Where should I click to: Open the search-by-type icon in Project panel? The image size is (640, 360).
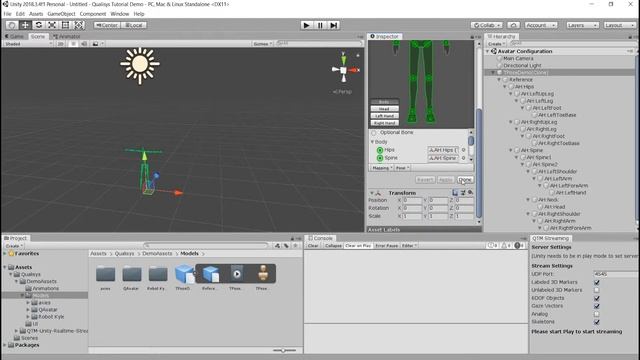[x=278, y=246]
